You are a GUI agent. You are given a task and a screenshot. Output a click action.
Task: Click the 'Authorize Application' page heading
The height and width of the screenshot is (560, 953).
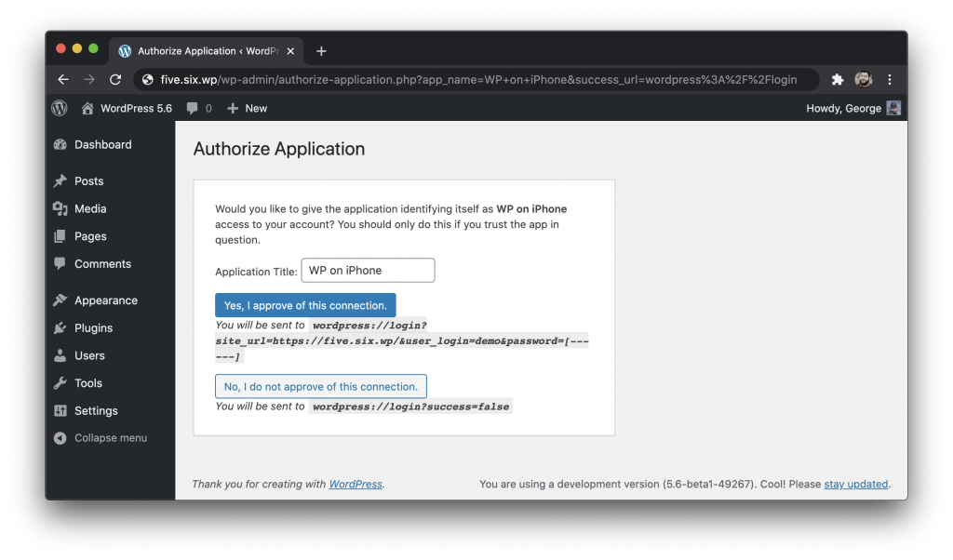tap(279, 149)
